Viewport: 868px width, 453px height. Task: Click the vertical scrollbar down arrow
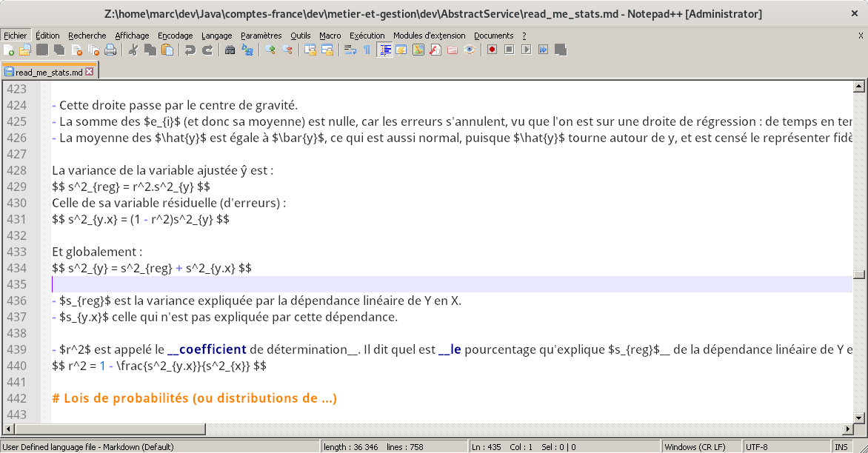coord(858,418)
